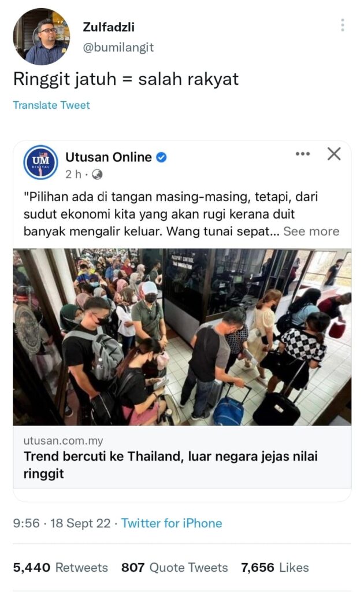Open the tweet's three-dot options menu
Viewport: 364px width, 592px height.
click(343, 25)
